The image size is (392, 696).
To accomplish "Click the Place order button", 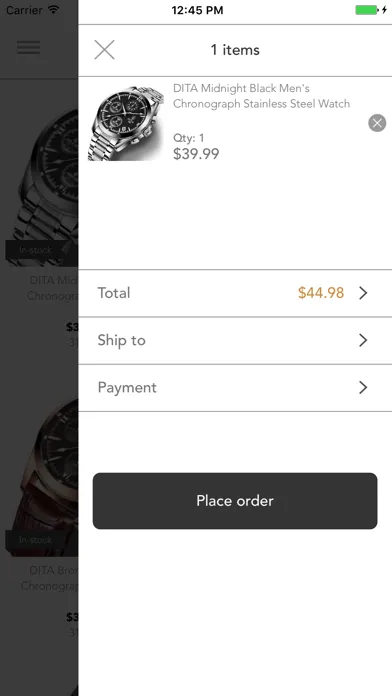I will 235,501.
